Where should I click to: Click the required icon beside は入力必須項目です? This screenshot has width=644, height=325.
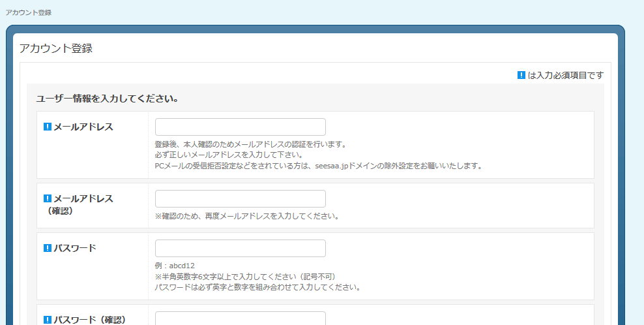point(521,75)
